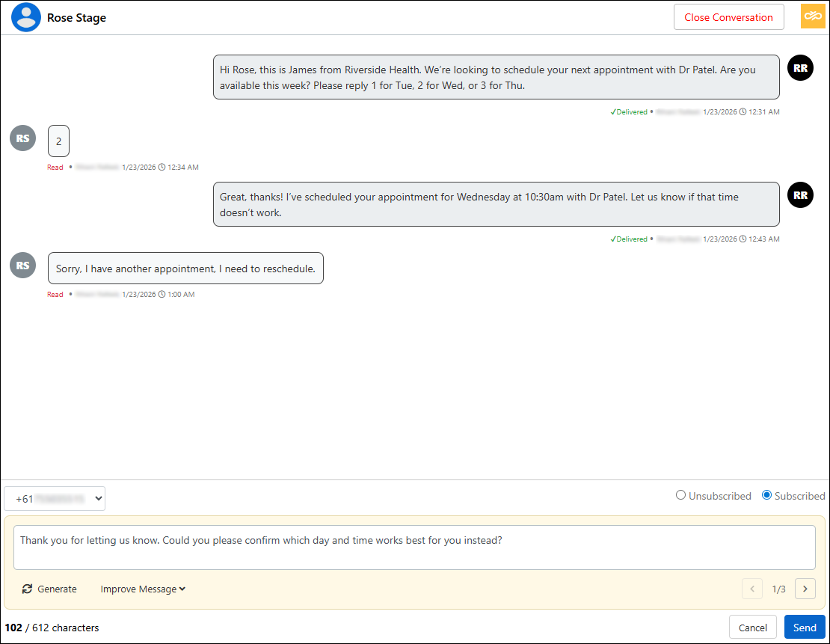Click the RS avatar next to the reschedule message
Viewport: 830px width, 644px height.
22,266
